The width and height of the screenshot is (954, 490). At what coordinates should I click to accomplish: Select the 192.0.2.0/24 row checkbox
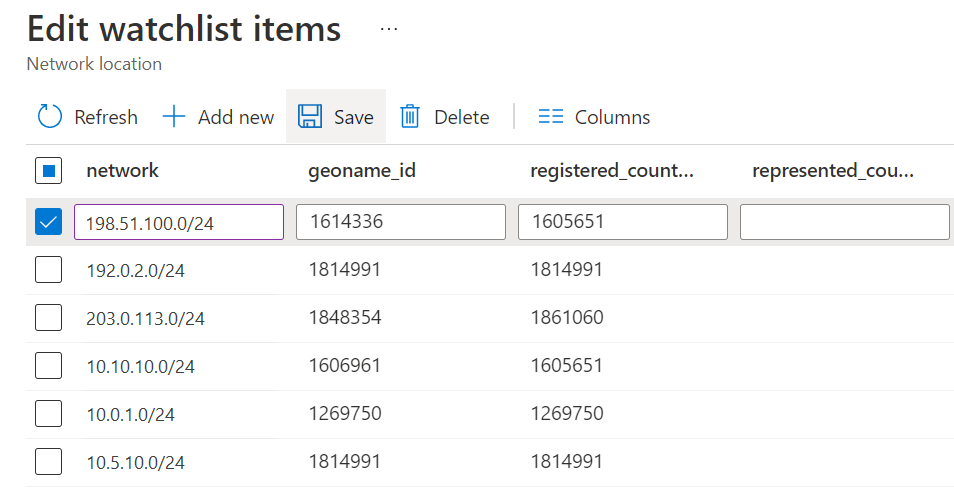pos(48,270)
